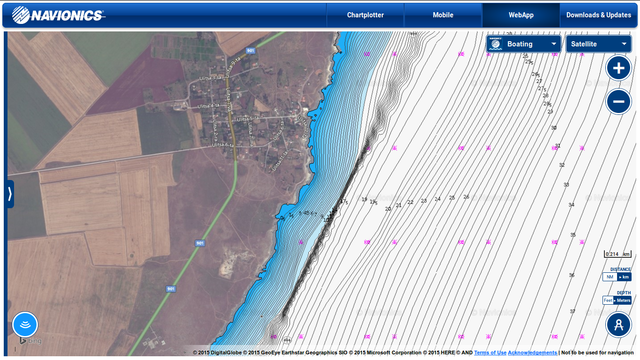Zoom out with the minus button

618,101
